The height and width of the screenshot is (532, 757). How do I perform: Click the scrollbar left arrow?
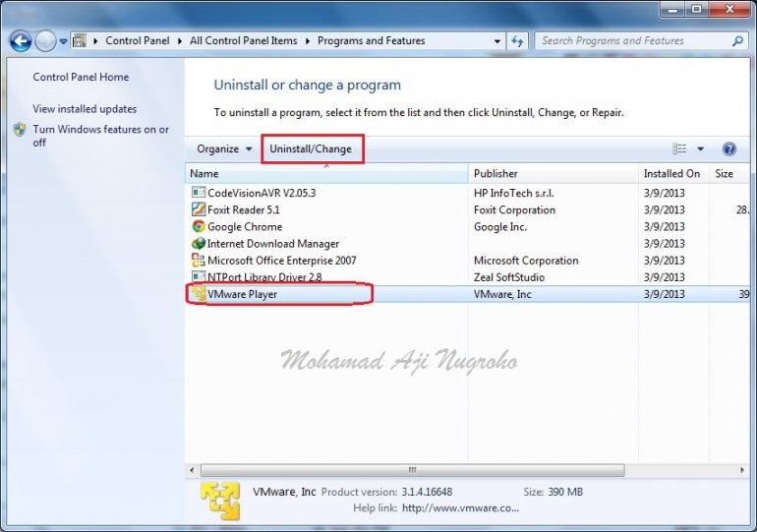pos(192,470)
